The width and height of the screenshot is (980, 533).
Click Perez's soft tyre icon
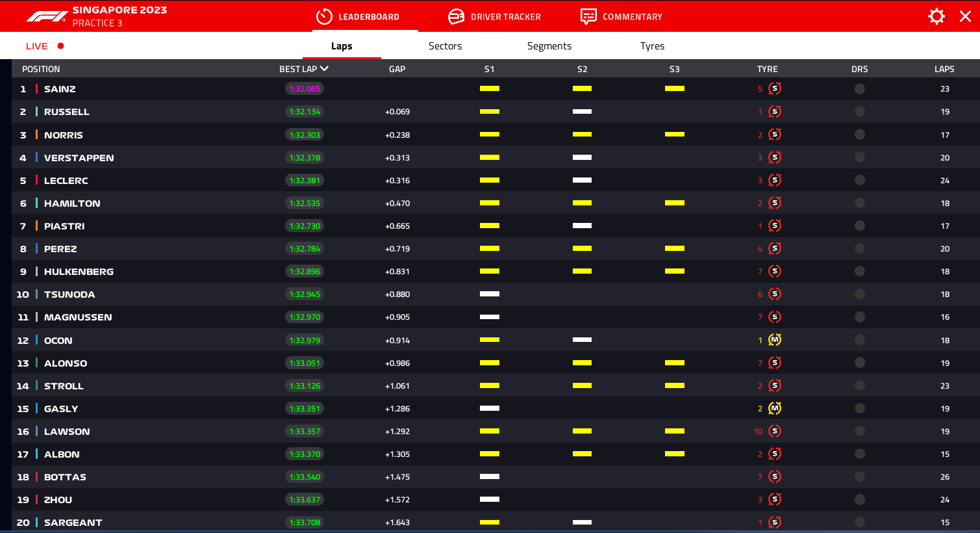[x=775, y=248]
